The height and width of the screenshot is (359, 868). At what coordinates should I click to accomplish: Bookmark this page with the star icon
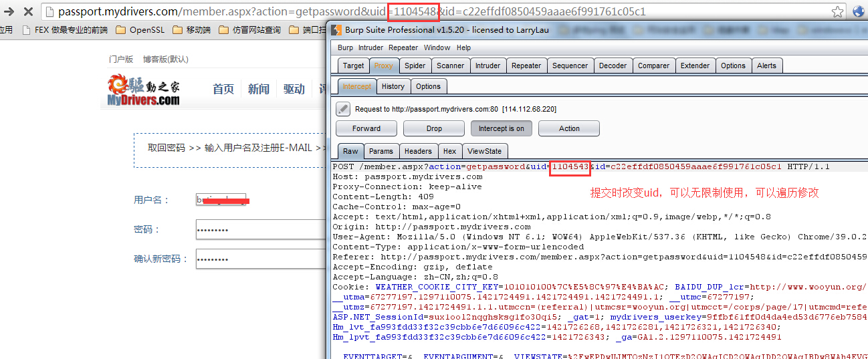click(837, 11)
